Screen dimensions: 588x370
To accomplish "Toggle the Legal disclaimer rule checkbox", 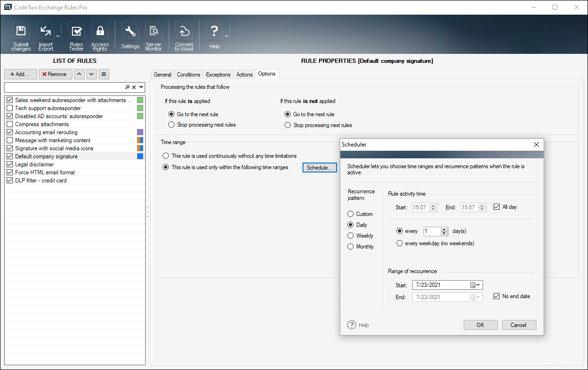I will (10, 164).
